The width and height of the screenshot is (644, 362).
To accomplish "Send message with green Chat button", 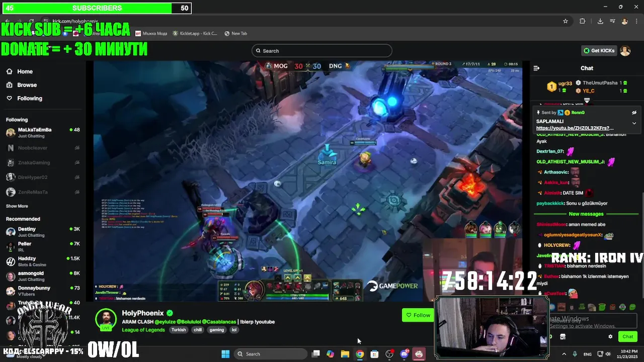I will click(x=628, y=336).
